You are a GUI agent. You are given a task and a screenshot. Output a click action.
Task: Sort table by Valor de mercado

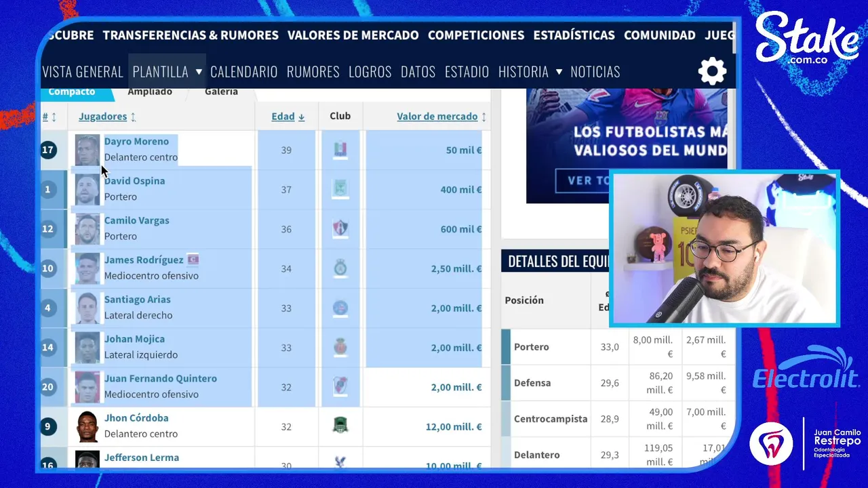coord(441,117)
